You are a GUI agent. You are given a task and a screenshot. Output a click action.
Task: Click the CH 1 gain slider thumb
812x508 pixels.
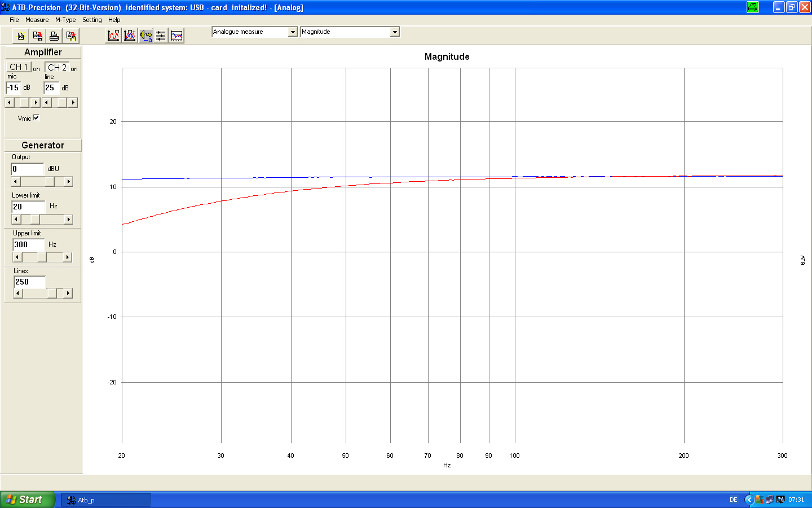point(24,102)
